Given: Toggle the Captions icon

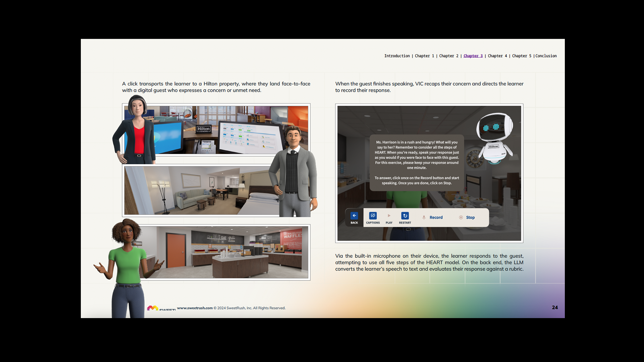Looking at the screenshot, I should click(x=373, y=216).
